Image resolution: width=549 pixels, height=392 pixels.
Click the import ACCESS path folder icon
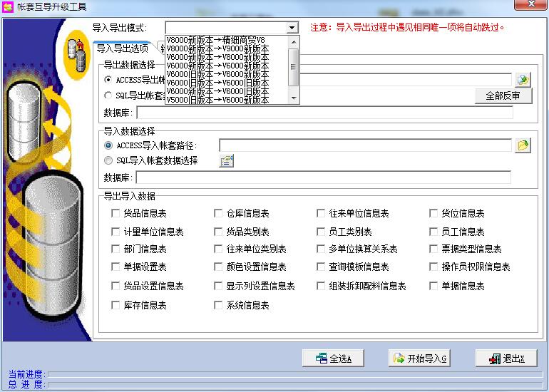(523, 145)
